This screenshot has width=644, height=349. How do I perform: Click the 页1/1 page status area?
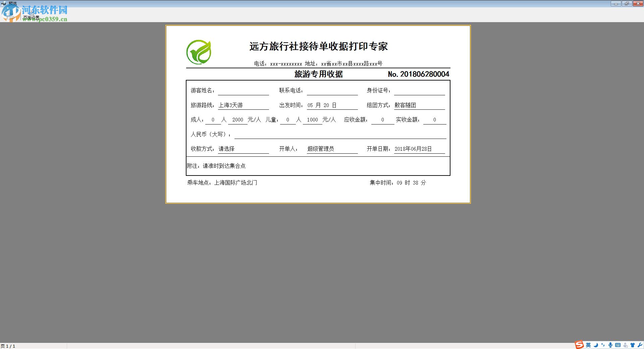(x=8, y=346)
